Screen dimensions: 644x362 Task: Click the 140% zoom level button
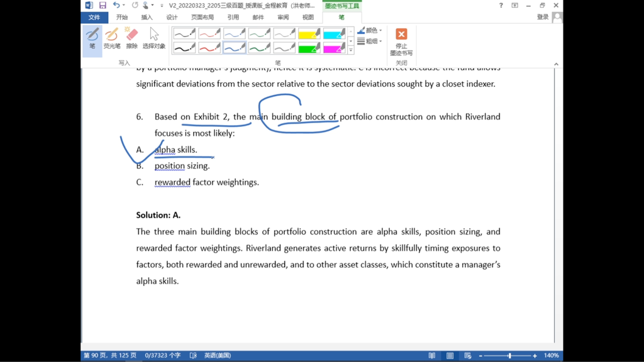pos(552,356)
